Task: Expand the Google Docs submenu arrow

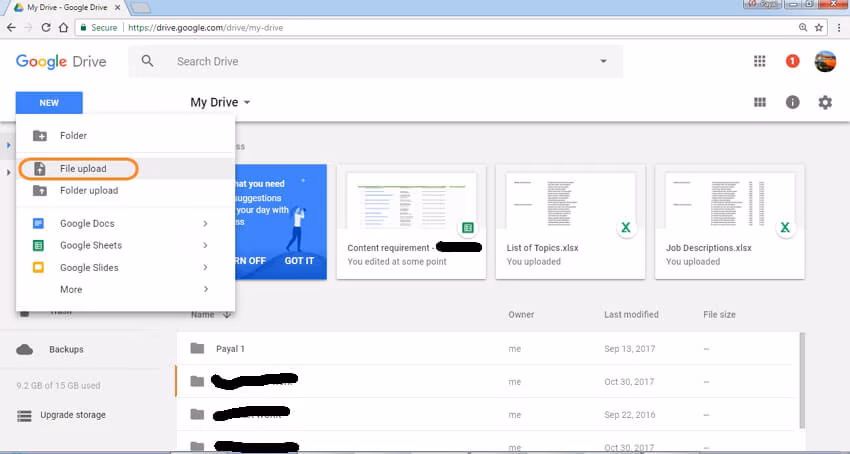Action: [x=205, y=223]
